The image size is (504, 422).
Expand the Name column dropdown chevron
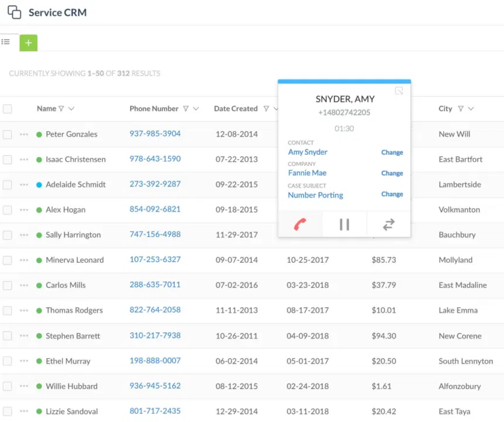click(x=71, y=108)
